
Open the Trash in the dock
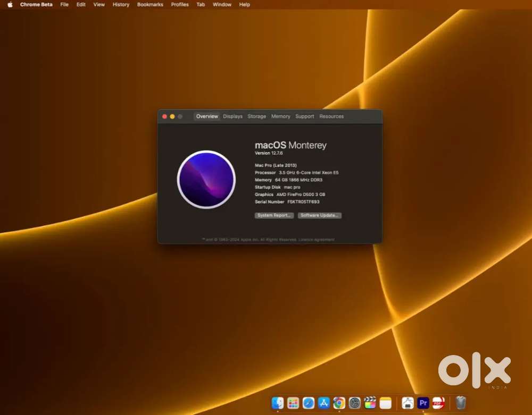[x=461, y=403]
